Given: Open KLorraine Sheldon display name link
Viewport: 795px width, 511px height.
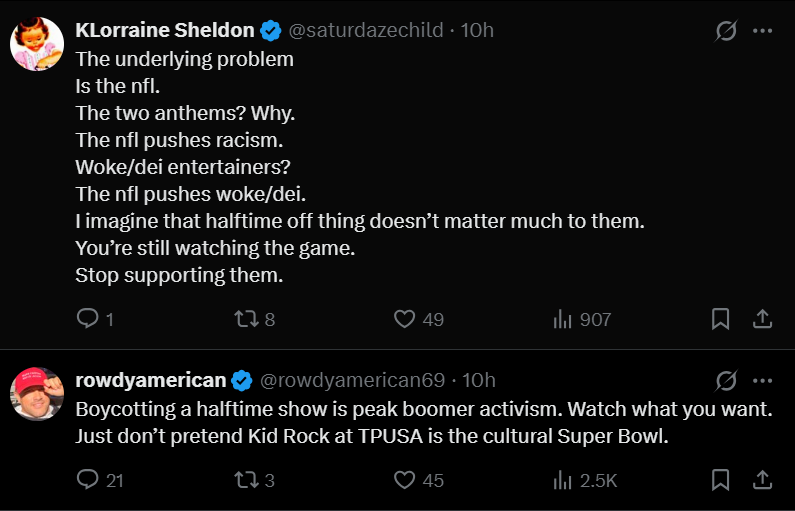Looking at the screenshot, I should tap(165, 30).
